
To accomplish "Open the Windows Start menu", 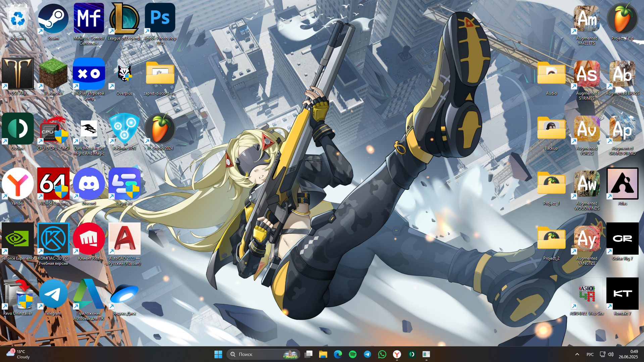I will [218, 354].
